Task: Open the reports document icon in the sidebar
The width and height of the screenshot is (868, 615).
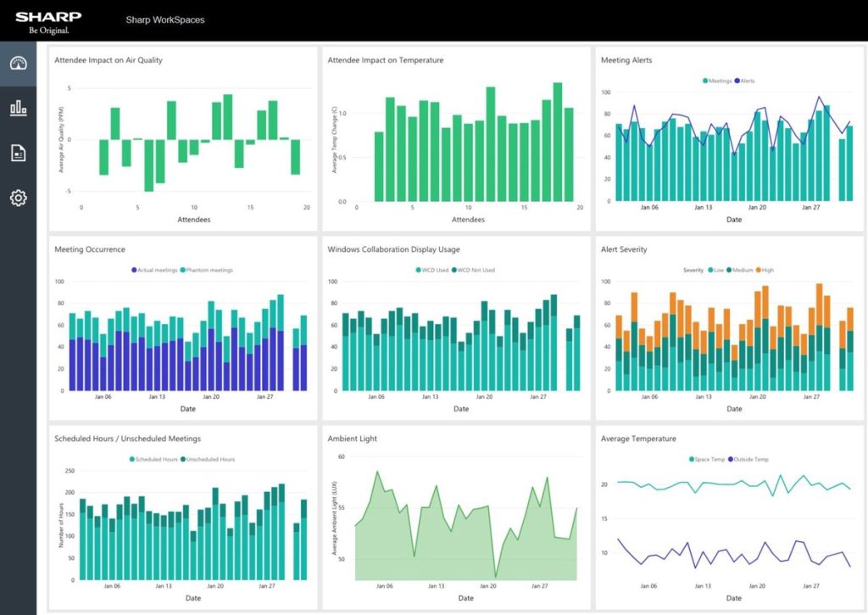Action: (17, 153)
